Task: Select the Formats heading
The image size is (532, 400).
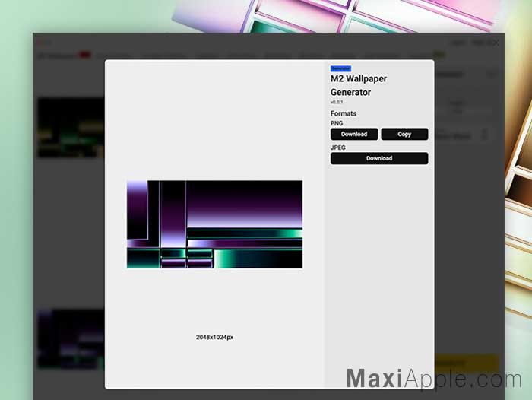Action: coord(344,113)
